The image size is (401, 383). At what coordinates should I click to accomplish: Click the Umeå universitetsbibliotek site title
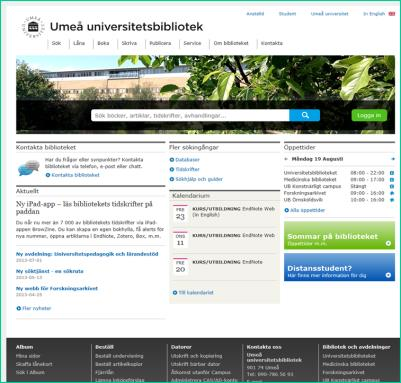126,27
